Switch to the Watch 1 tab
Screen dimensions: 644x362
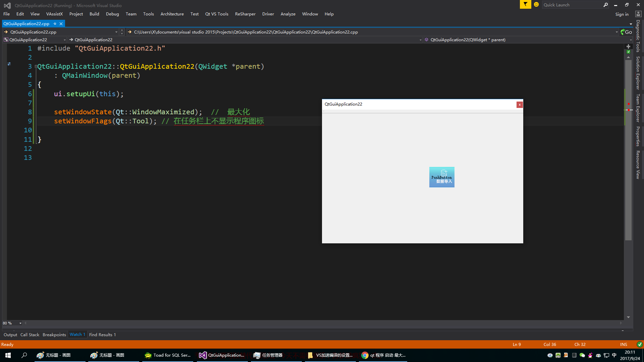(x=77, y=335)
